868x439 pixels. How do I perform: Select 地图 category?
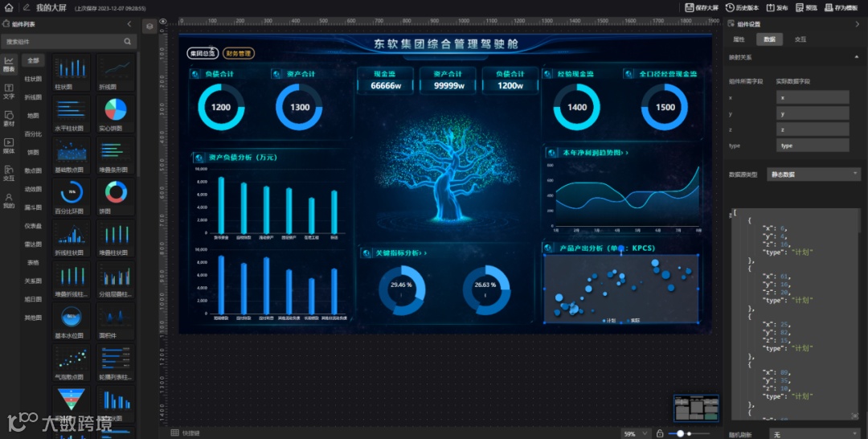33,115
